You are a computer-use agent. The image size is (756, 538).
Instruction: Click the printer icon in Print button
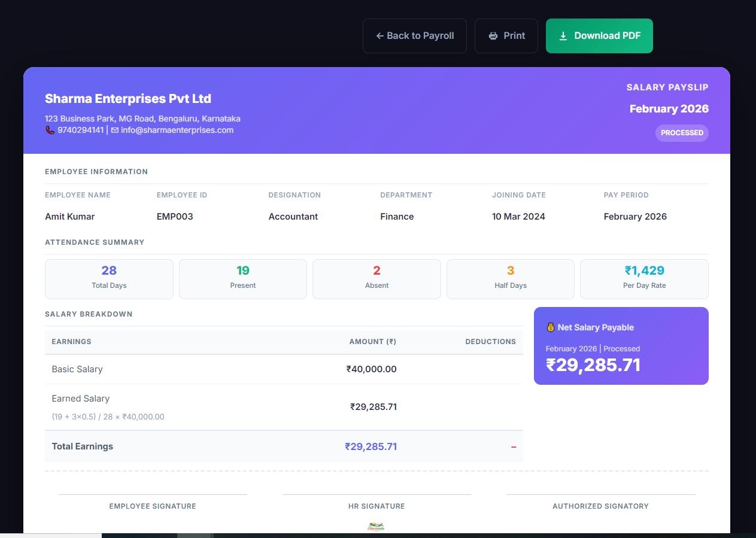pyautogui.click(x=493, y=36)
